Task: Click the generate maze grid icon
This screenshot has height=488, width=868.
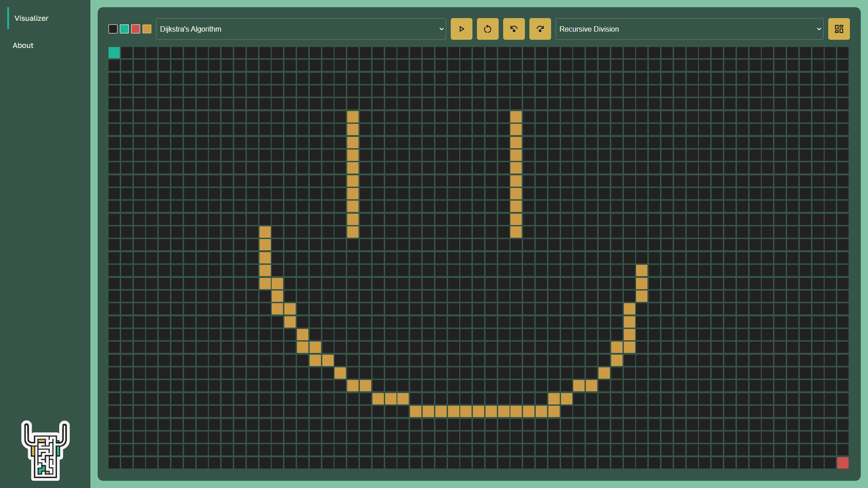Action: click(x=839, y=29)
